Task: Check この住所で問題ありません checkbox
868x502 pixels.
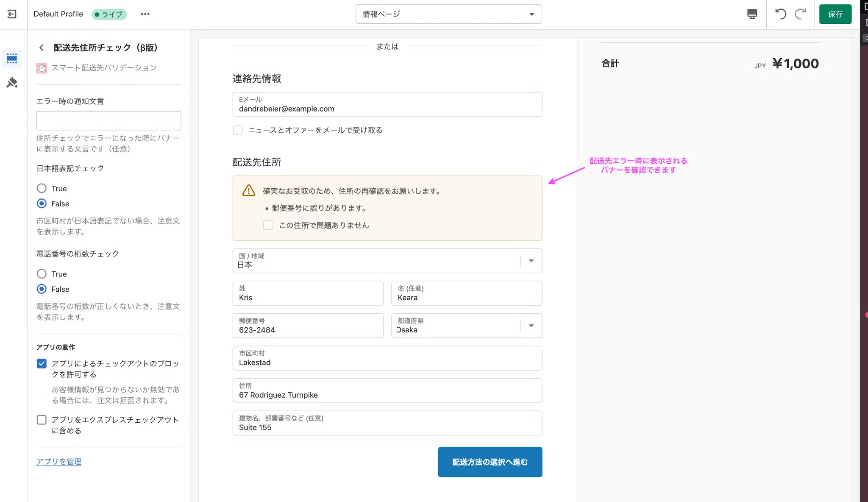Action: [x=268, y=225]
